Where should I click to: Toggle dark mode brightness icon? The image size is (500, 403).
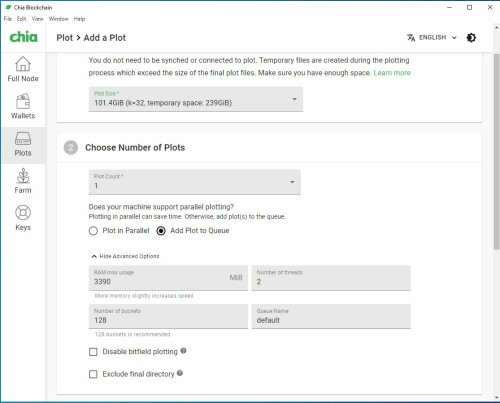point(471,38)
